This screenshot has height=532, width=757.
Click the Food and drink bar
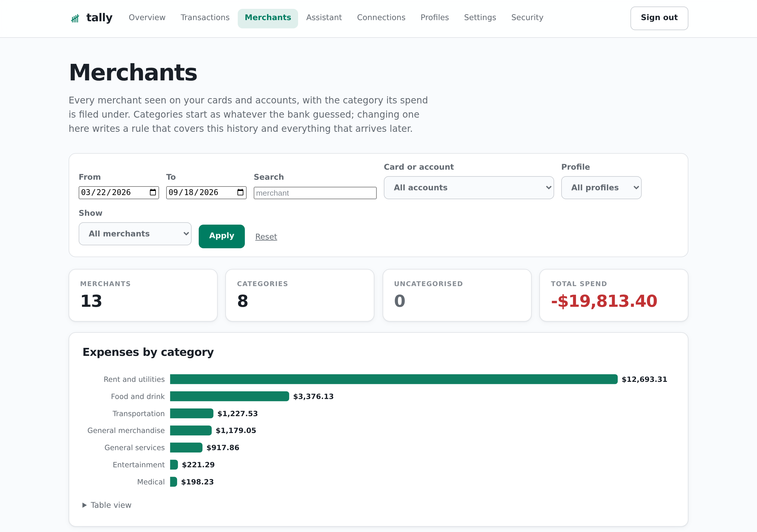pos(229,396)
